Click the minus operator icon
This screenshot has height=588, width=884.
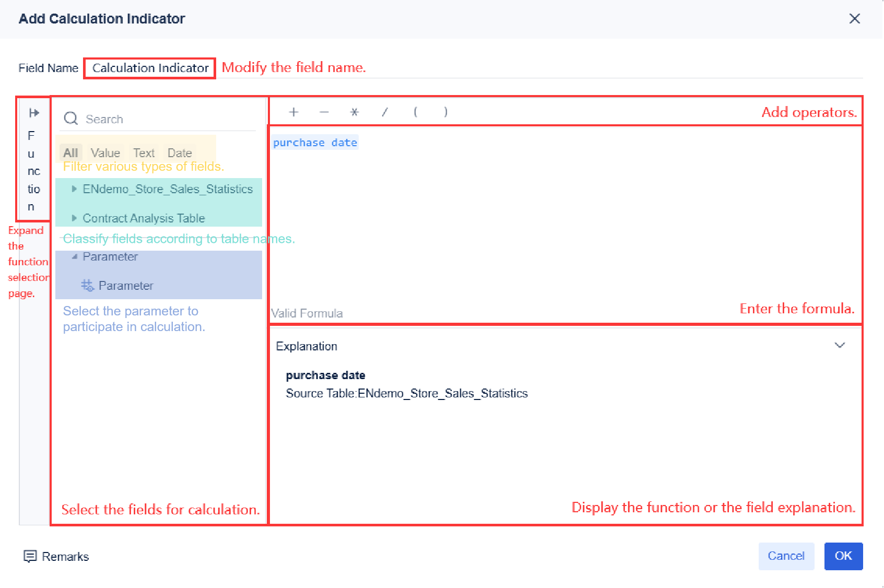click(x=324, y=112)
